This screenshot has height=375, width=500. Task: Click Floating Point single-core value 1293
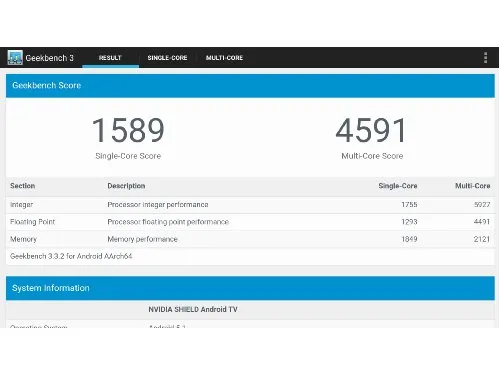(409, 222)
